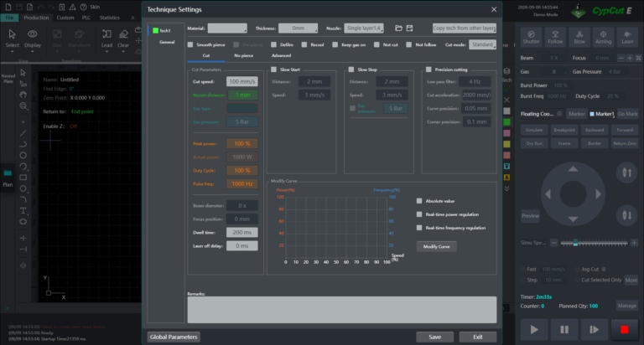
Task: Switch to the No pierce tab
Action: click(243, 55)
